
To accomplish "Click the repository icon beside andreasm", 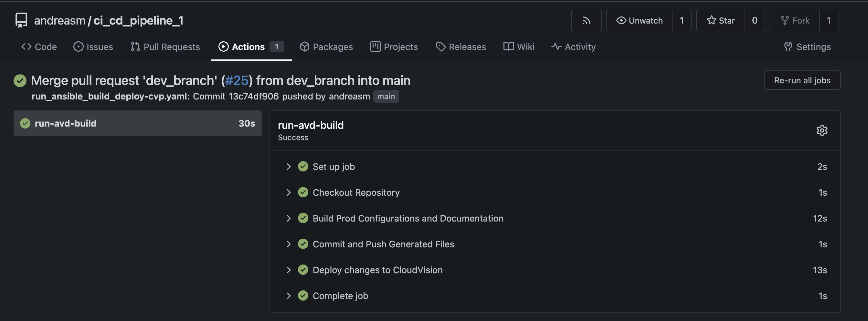I will (x=21, y=20).
